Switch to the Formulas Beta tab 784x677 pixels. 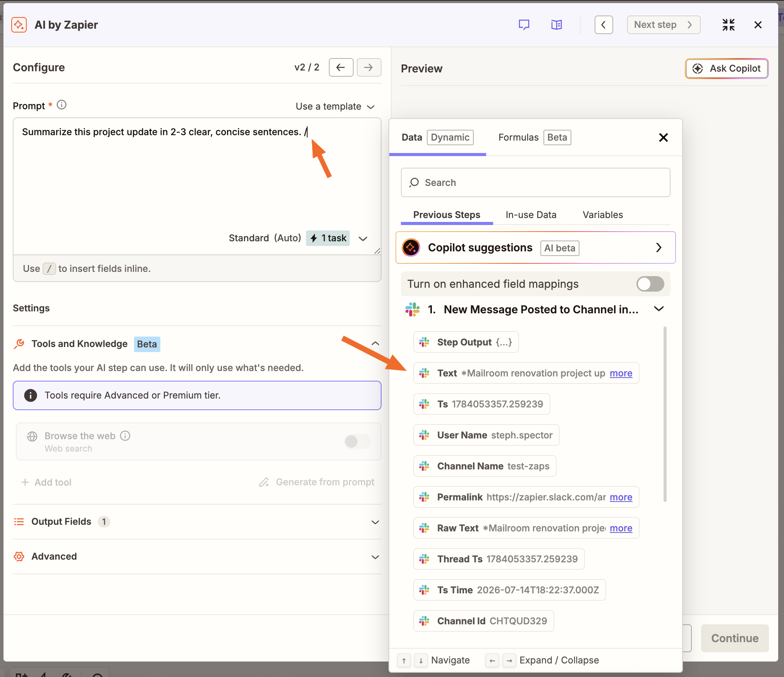535,137
